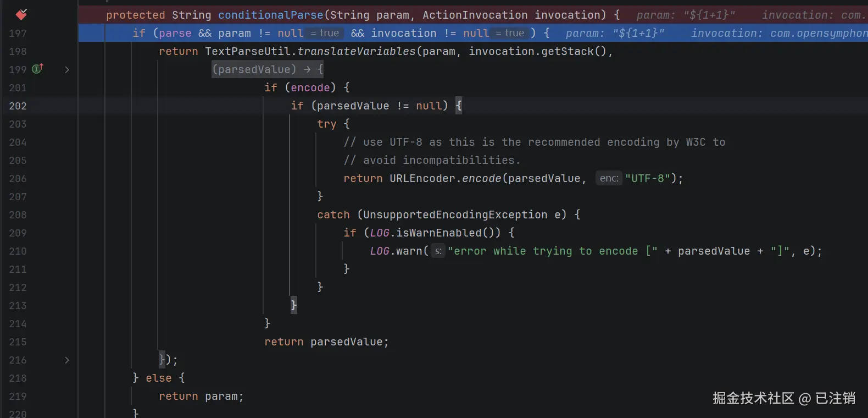The image size is (868, 418).
Task: Remove the breakpoint on the conditionalParse line
Action: click(21, 14)
